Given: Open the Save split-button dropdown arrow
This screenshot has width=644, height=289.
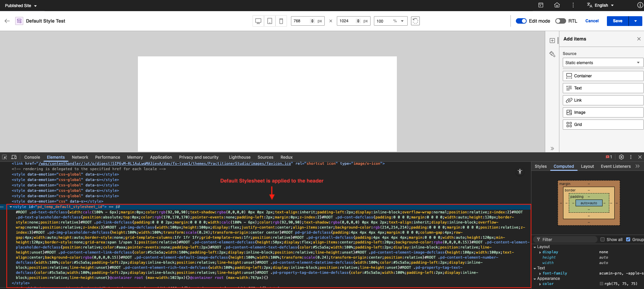Looking at the screenshot, I should coord(636,21).
